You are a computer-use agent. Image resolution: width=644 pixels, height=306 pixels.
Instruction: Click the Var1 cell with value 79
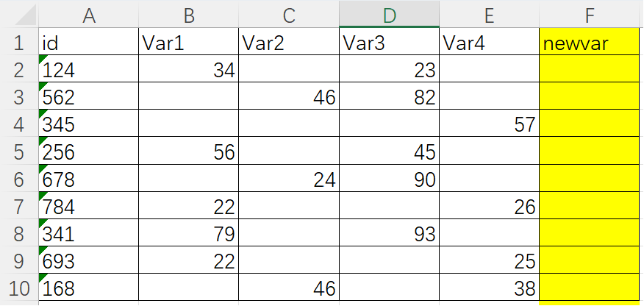click(188, 234)
